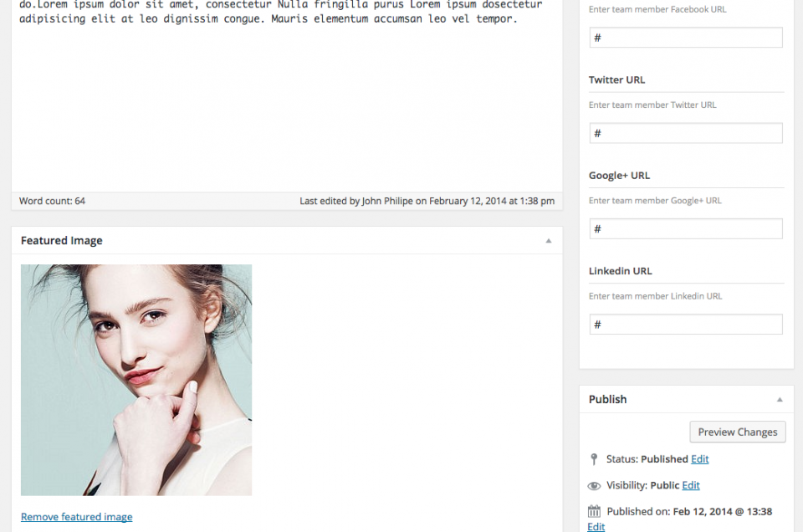Click the Featured Image panel title

[61, 241]
